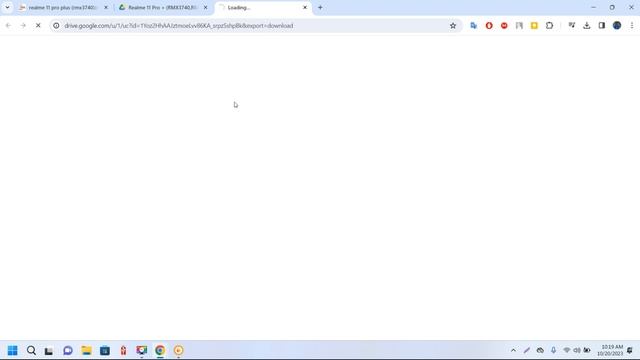The image size is (640, 360).
Task: Open the monitor-icon app on the taskbar
Action: [142, 350]
